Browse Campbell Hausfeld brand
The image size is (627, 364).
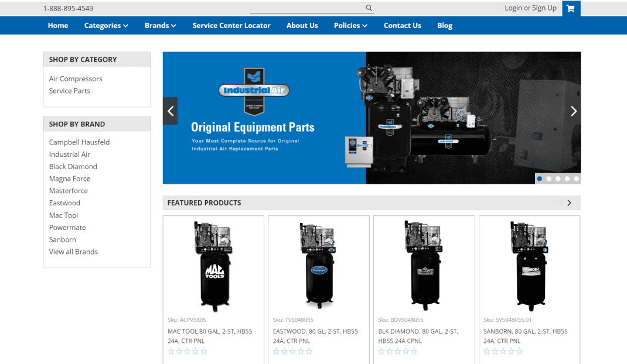[79, 142]
